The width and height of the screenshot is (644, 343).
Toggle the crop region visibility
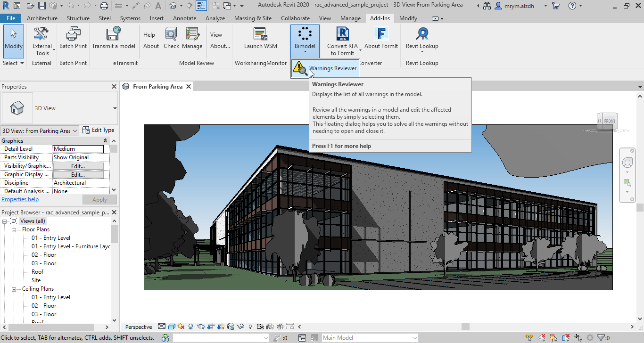coord(220,327)
